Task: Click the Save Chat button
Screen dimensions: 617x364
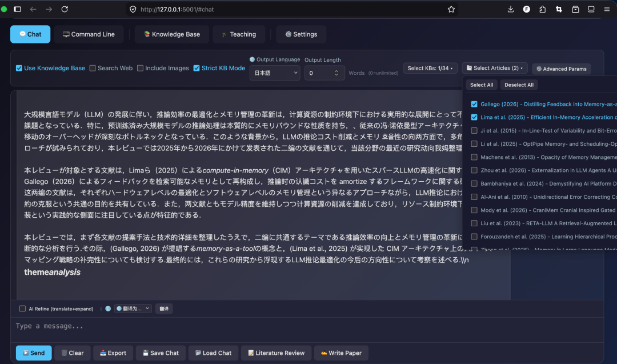Action: 161,353
